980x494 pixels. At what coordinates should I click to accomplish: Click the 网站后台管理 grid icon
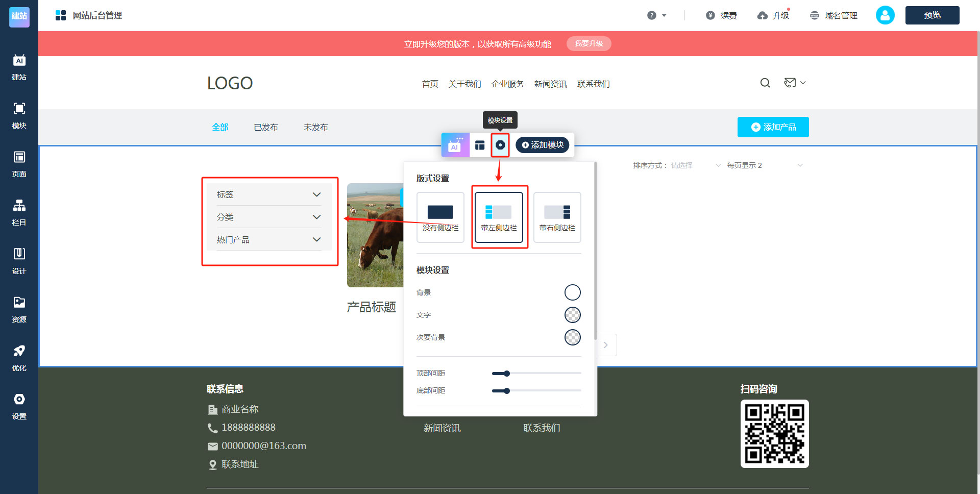61,15
